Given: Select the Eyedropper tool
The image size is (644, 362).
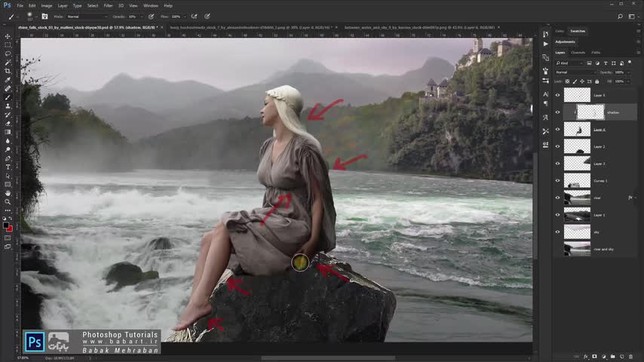Looking at the screenshot, I should (8, 80).
